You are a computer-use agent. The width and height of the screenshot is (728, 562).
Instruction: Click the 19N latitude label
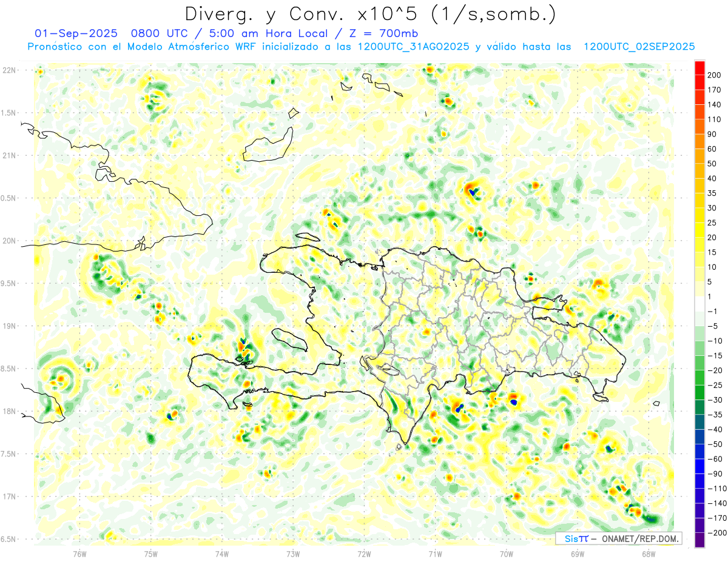coord(9,326)
